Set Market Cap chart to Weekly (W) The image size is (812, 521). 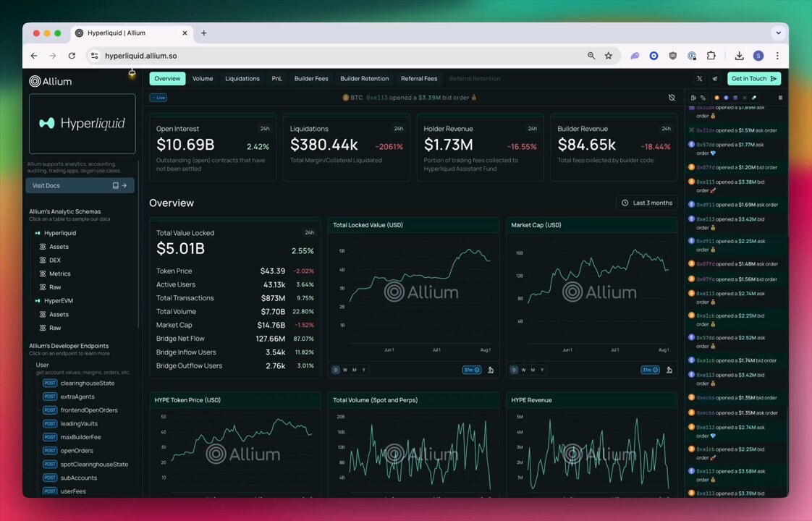pyautogui.click(x=523, y=370)
